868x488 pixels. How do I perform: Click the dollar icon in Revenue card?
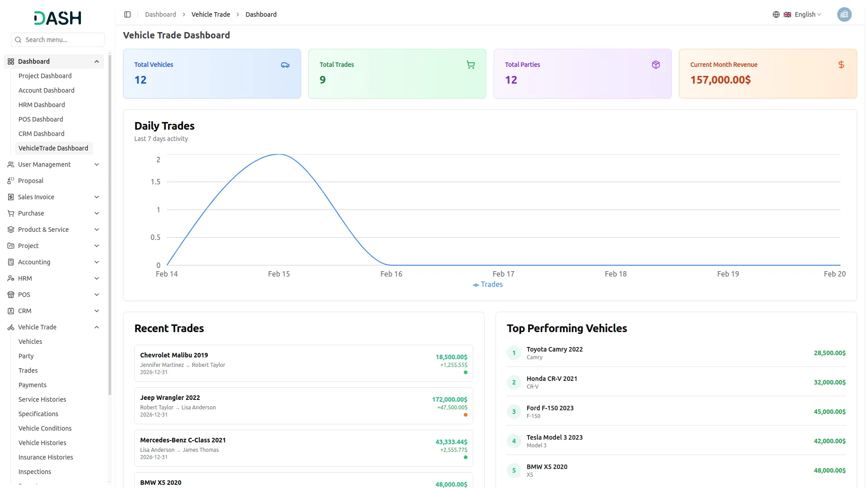coord(841,65)
